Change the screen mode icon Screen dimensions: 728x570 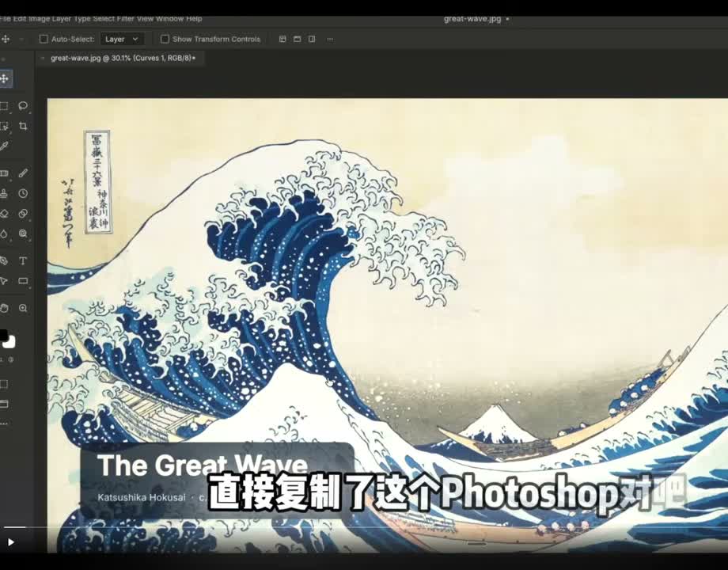coord(4,405)
